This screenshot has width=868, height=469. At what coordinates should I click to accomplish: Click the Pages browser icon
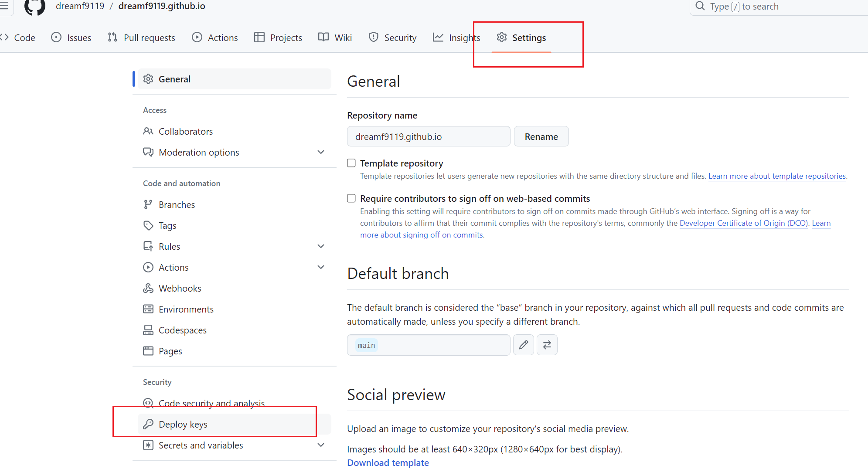pos(148,351)
